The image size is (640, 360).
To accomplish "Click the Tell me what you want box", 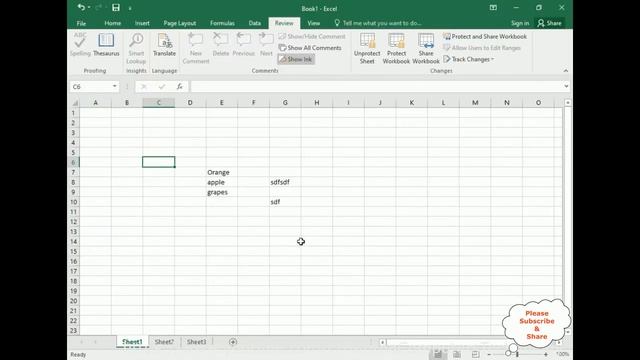I will (378, 23).
